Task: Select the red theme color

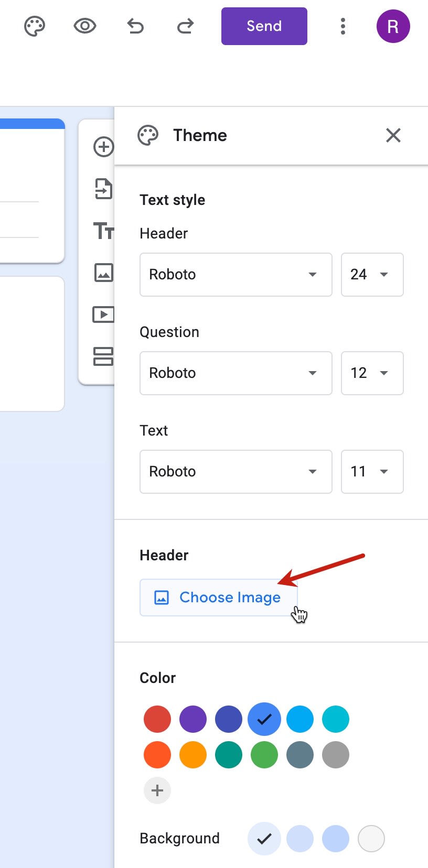Action: click(x=157, y=719)
